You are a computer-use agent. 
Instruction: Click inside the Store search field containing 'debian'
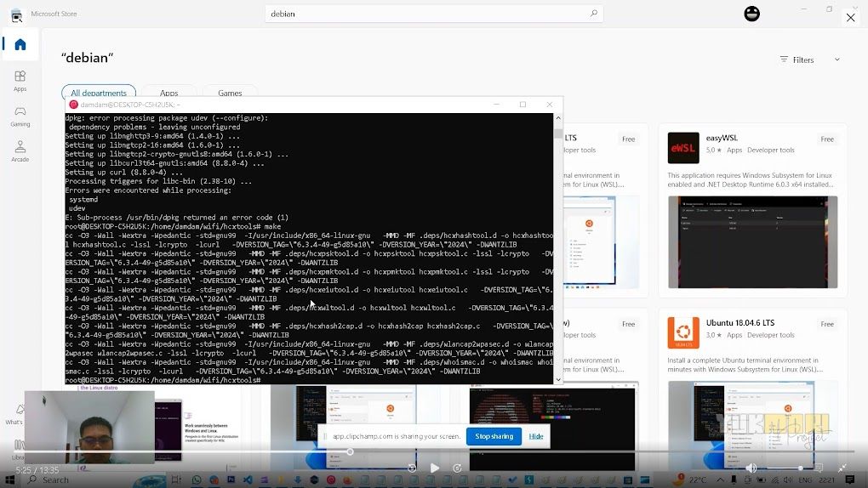coord(434,14)
